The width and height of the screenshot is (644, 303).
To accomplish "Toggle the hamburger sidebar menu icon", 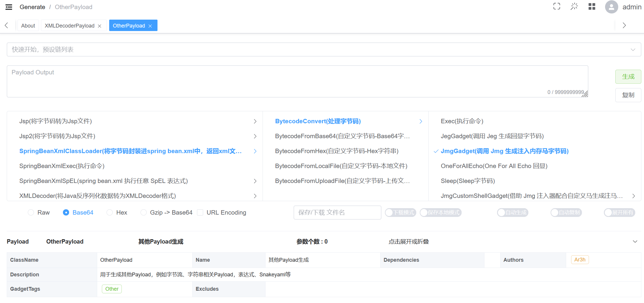I will click(9, 7).
